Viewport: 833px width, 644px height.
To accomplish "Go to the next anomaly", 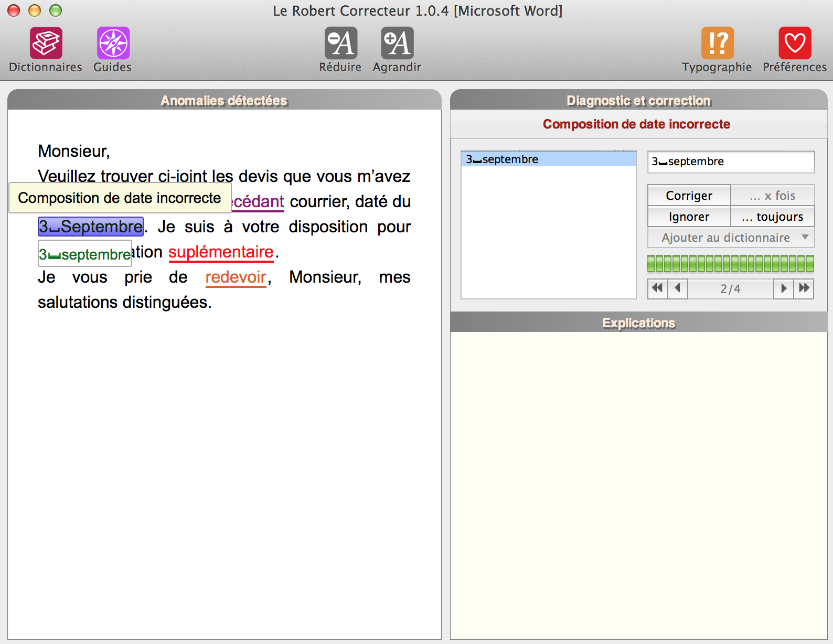I will (x=784, y=288).
